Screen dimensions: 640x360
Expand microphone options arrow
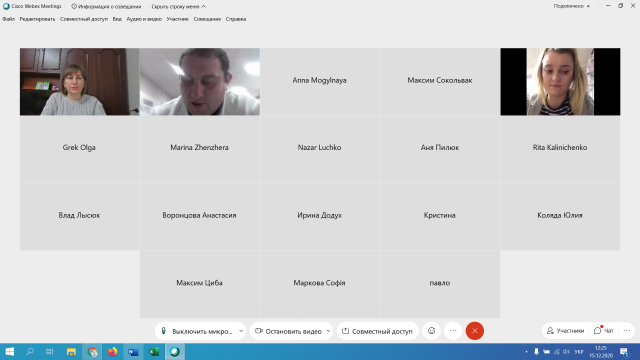point(241,331)
